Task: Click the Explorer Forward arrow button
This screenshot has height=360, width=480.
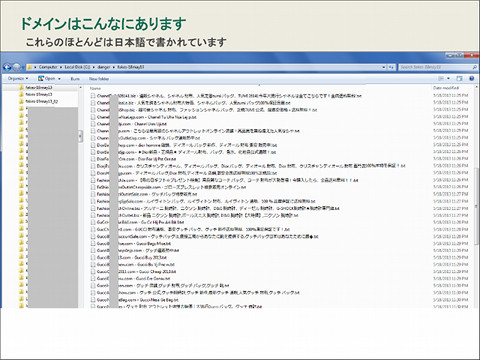Action: [x=16, y=67]
